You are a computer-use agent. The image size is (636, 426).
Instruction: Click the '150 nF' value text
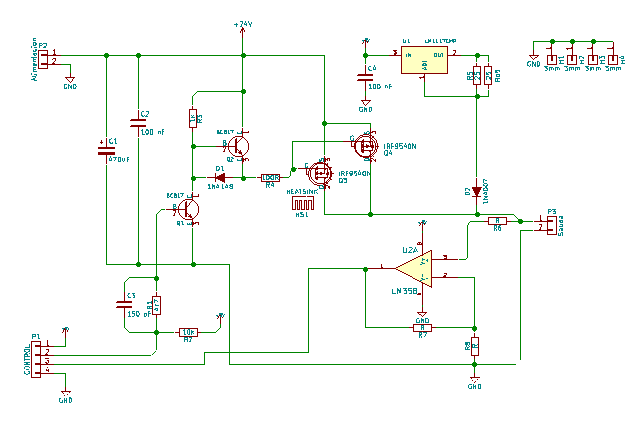139,314
